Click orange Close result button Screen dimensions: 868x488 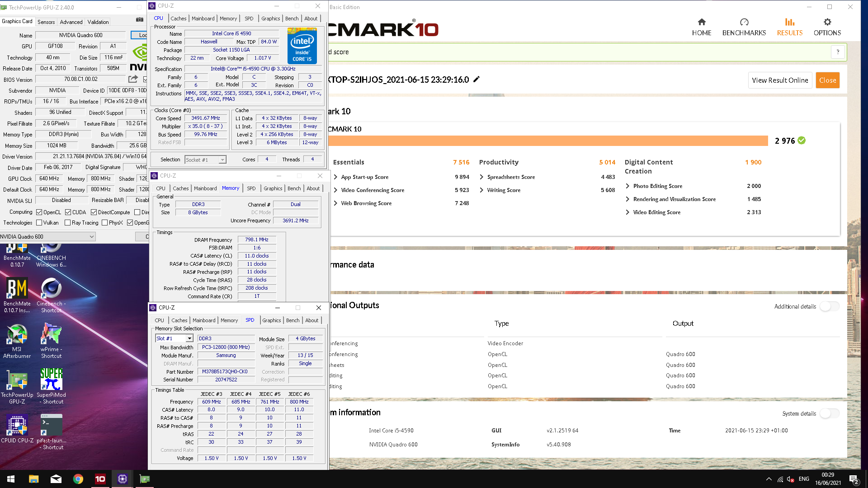click(x=827, y=80)
